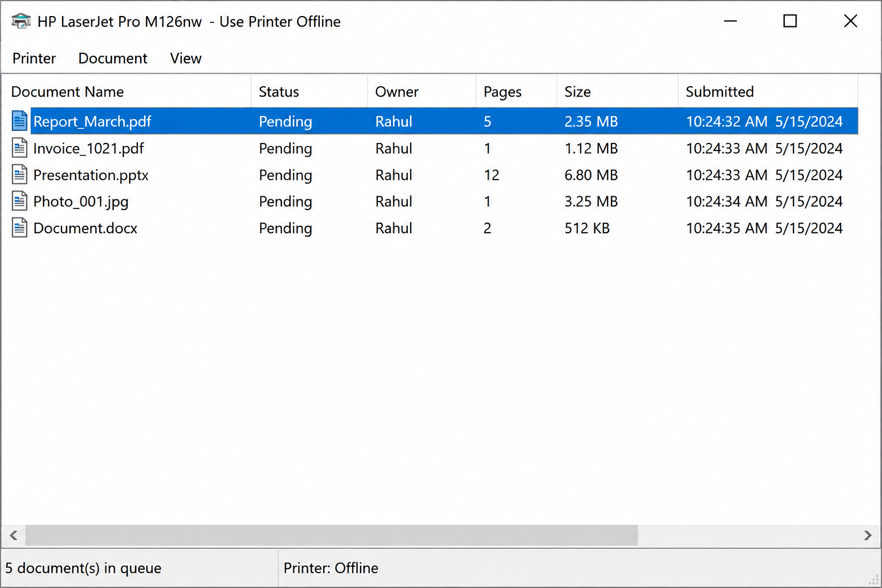Click the 12 pages value
The height and width of the screenshot is (588, 882).
(492, 175)
